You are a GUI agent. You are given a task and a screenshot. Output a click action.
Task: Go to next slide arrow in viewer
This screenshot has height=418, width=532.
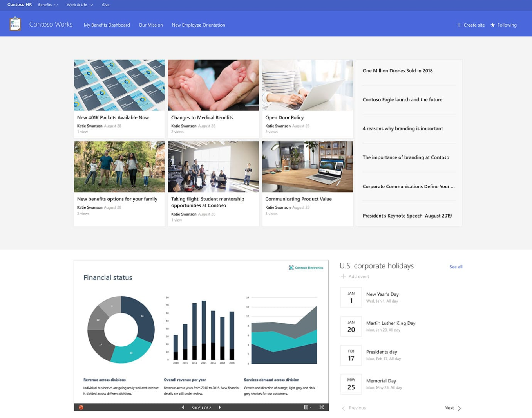click(220, 407)
